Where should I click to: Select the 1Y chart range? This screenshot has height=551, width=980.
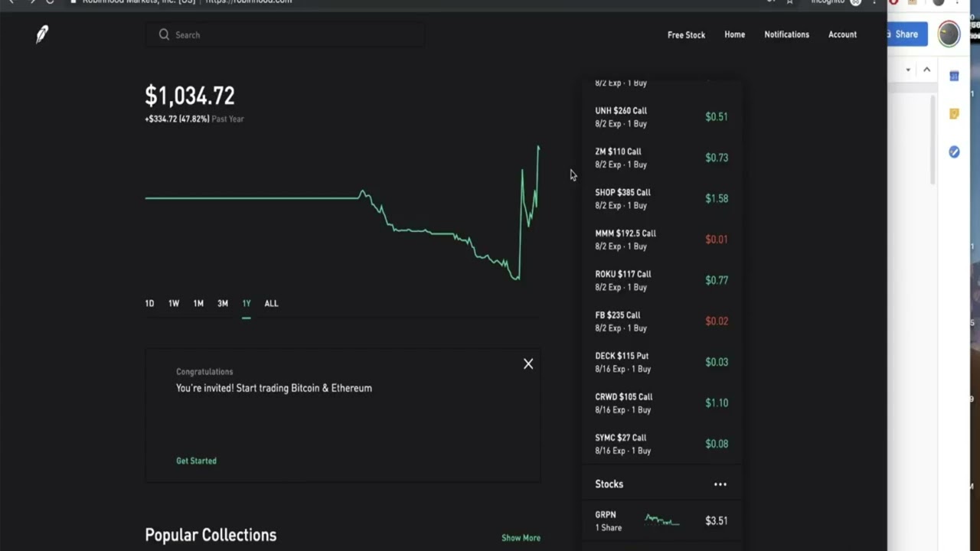247,303
